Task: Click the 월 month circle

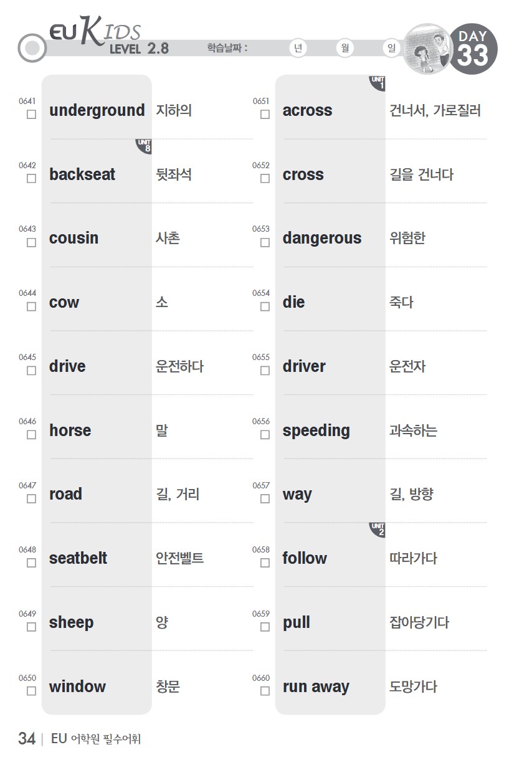Action: 344,49
